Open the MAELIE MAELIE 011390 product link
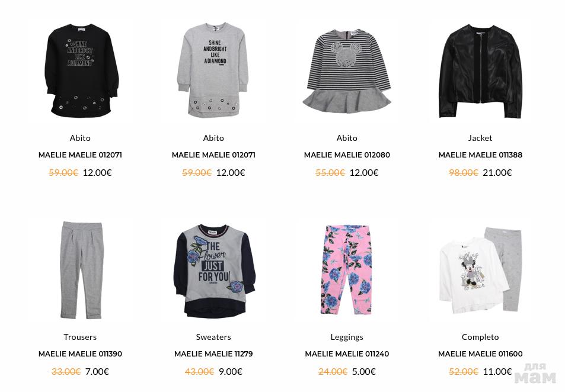The width and height of the screenshot is (565, 392). pos(81,354)
